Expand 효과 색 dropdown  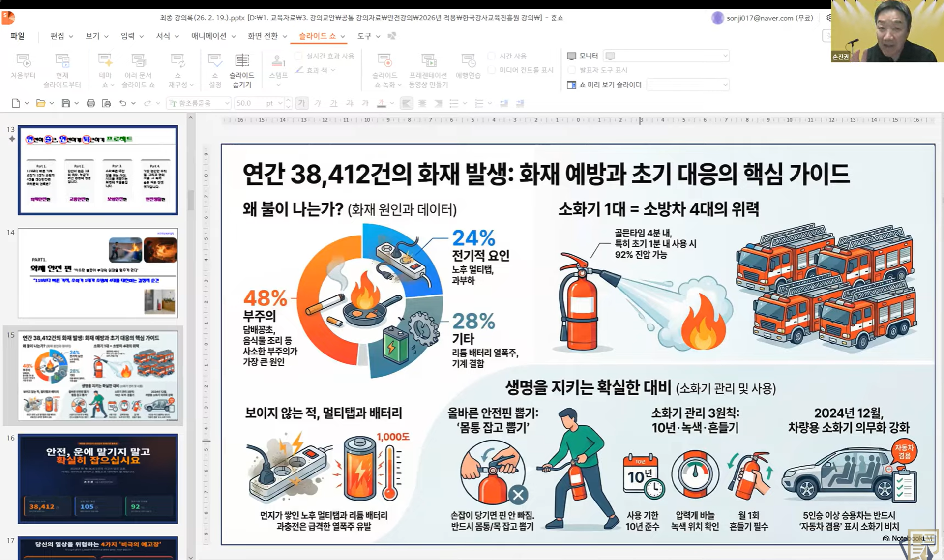point(333,70)
